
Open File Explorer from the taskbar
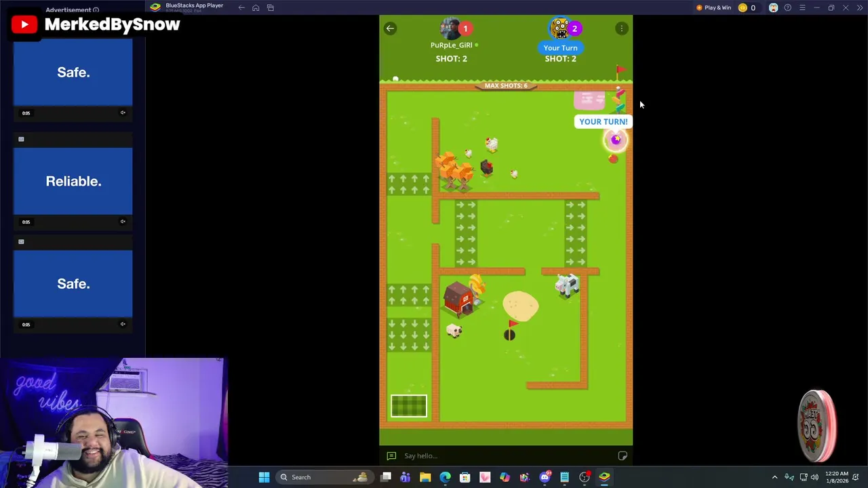coord(425,477)
